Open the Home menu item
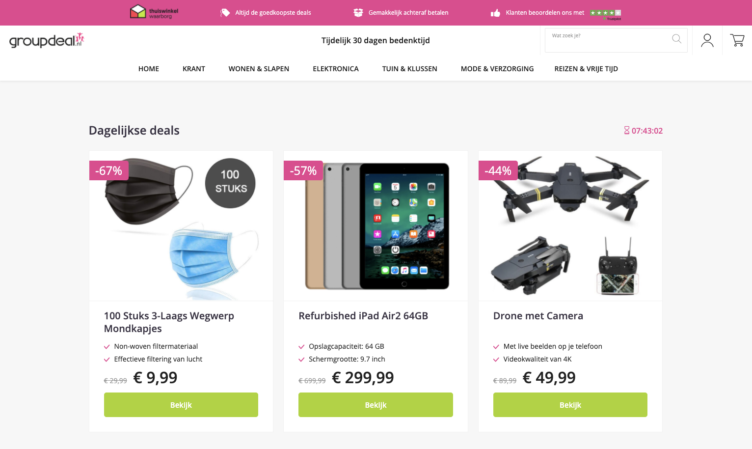This screenshot has width=752, height=449. tap(148, 69)
